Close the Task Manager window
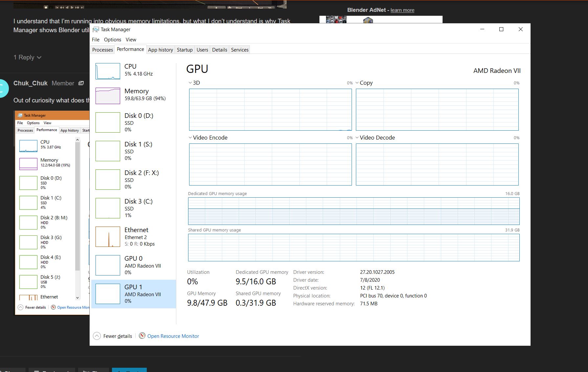Screen dimensions: 588x372 521,29
